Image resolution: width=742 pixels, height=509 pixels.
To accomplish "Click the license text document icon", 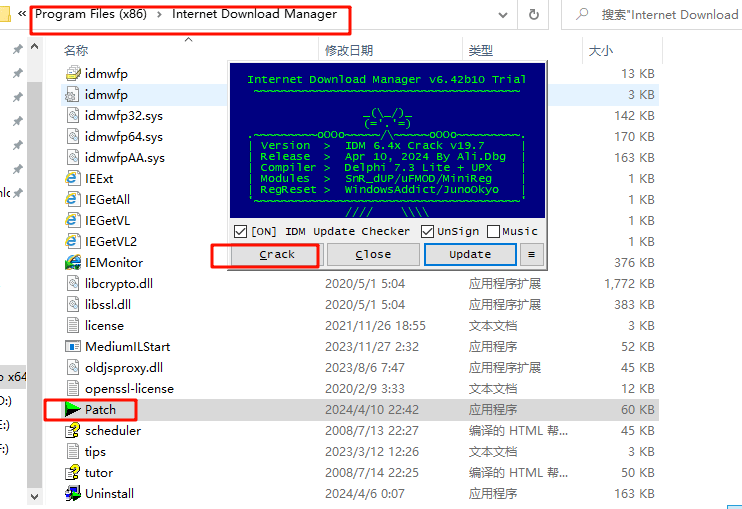I will click(72, 325).
